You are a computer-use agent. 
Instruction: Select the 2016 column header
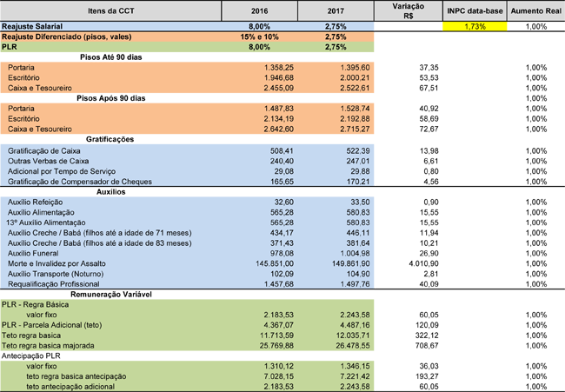click(258, 10)
